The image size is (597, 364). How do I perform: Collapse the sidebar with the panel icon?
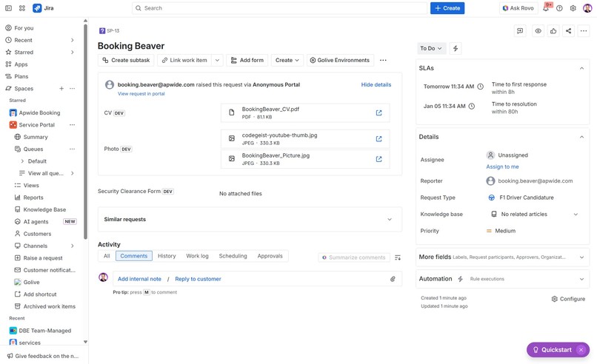8,8
